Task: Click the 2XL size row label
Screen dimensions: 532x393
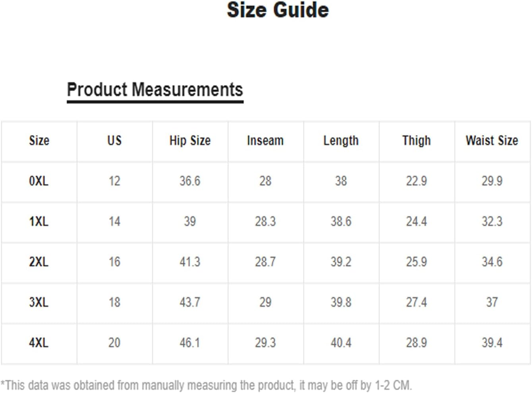Action: tap(39, 262)
